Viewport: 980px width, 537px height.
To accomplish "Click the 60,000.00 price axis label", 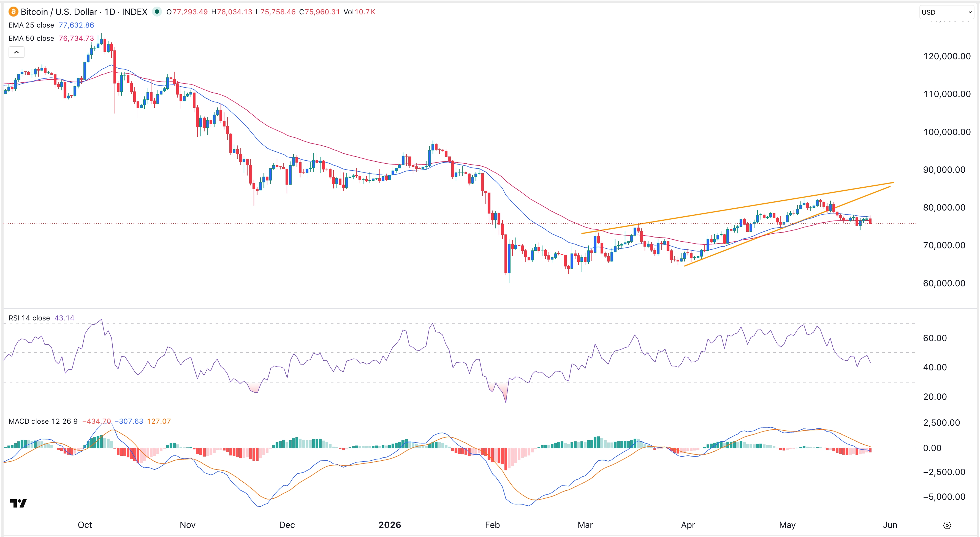I will [944, 283].
